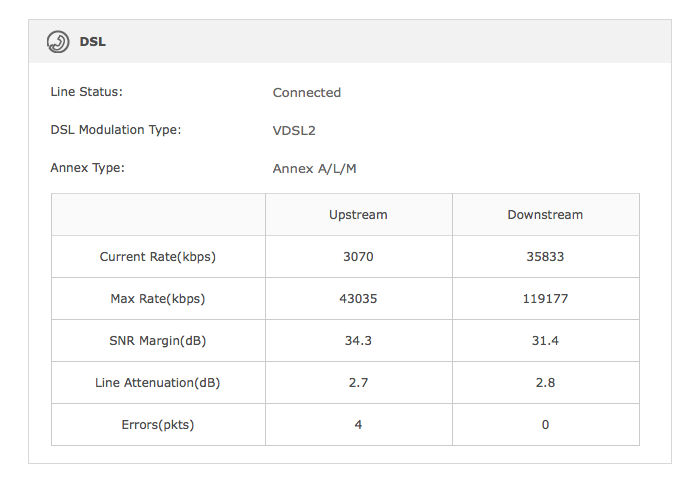Click the Downstream column header

tap(545, 215)
